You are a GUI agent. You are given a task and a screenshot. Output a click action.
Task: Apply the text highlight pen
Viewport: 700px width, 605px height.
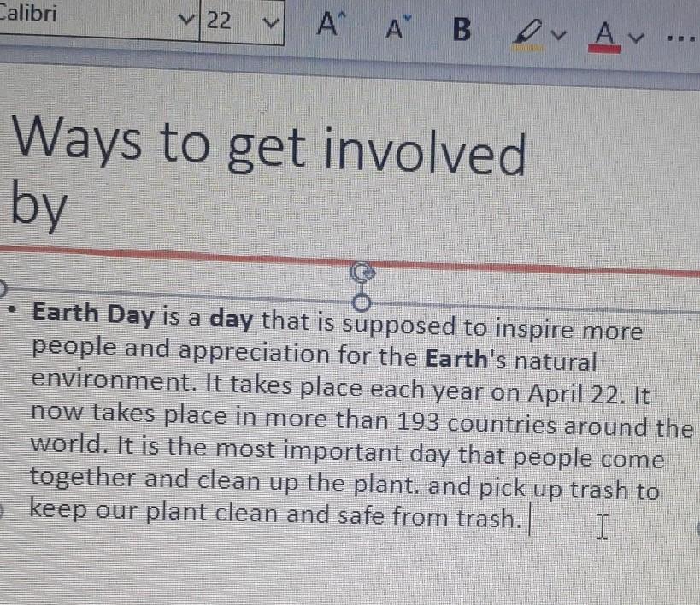click(x=528, y=35)
